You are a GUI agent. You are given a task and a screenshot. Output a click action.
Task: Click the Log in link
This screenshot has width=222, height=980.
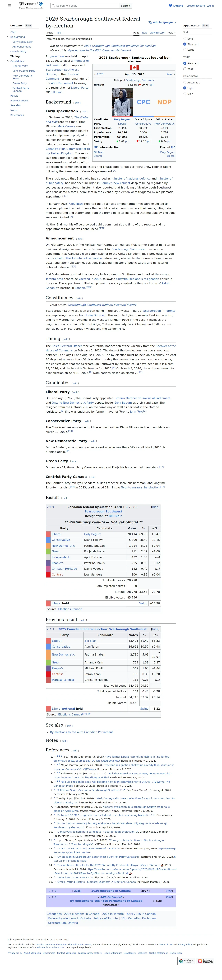[x=210, y=6]
